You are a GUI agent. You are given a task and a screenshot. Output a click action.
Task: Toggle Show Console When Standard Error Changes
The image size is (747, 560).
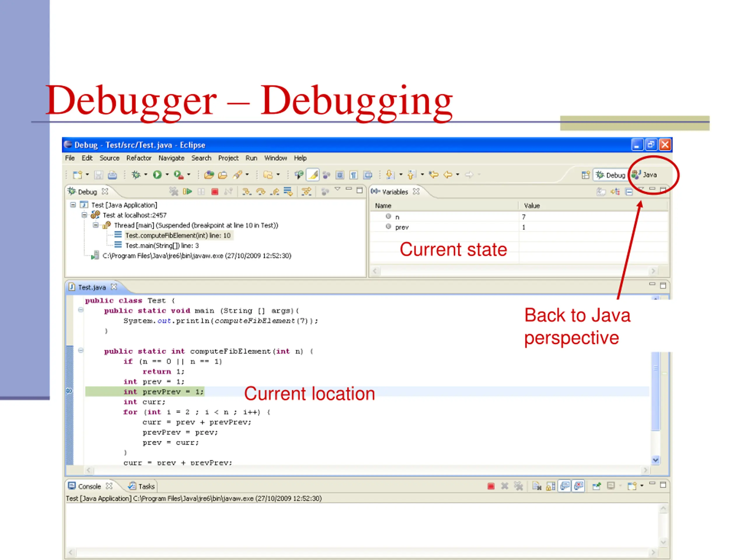tap(578, 486)
